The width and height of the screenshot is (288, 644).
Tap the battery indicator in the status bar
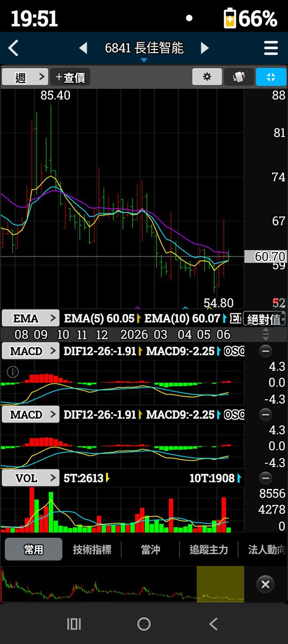231,19
